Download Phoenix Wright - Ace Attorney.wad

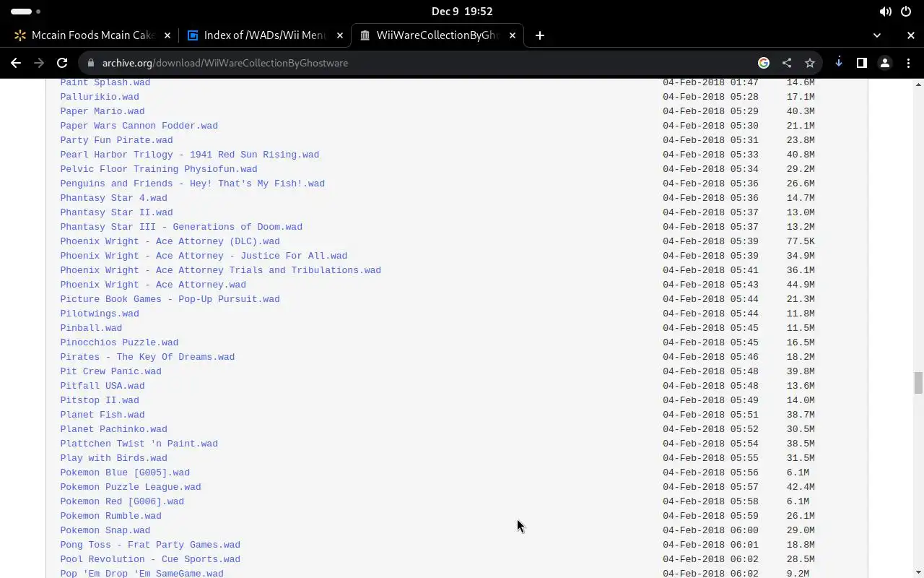click(153, 285)
